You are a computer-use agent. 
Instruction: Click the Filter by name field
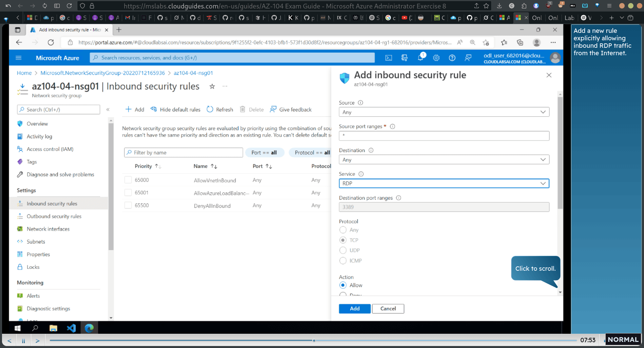click(184, 152)
